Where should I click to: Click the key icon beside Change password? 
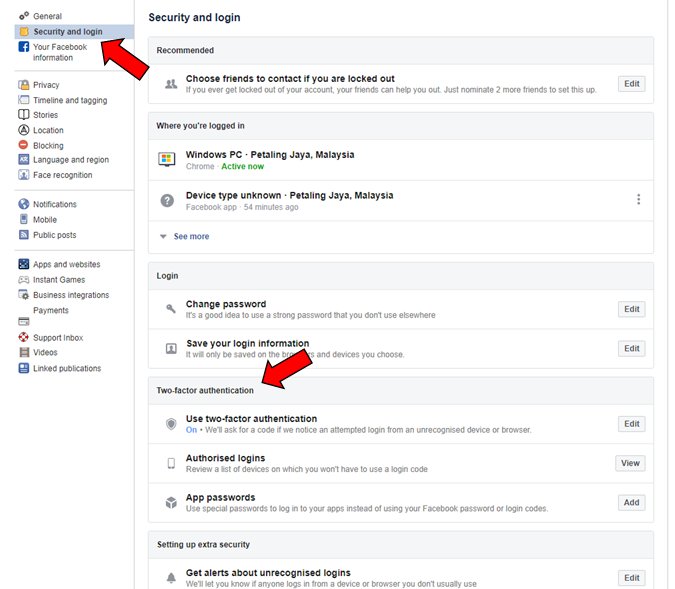(x=171, y=308)
